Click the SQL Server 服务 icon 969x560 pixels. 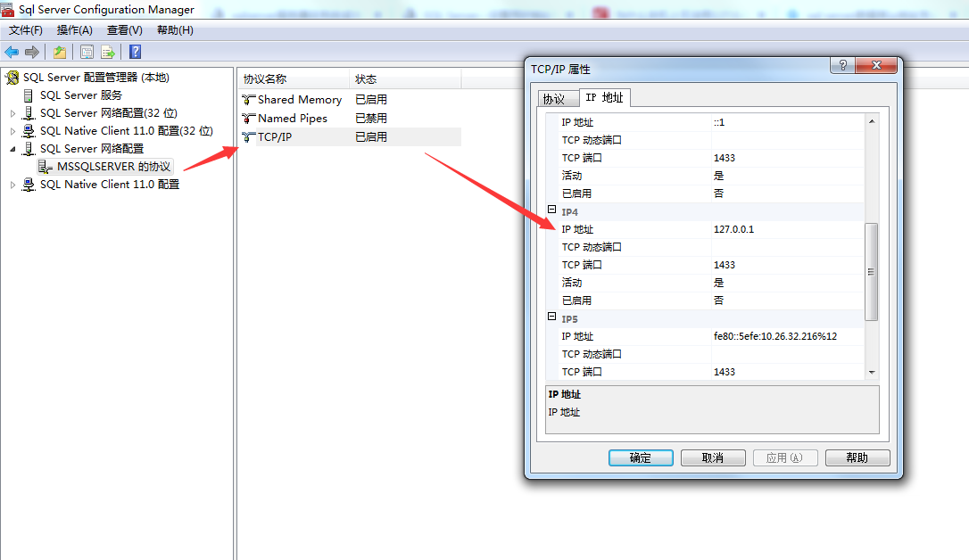(28, 95)
